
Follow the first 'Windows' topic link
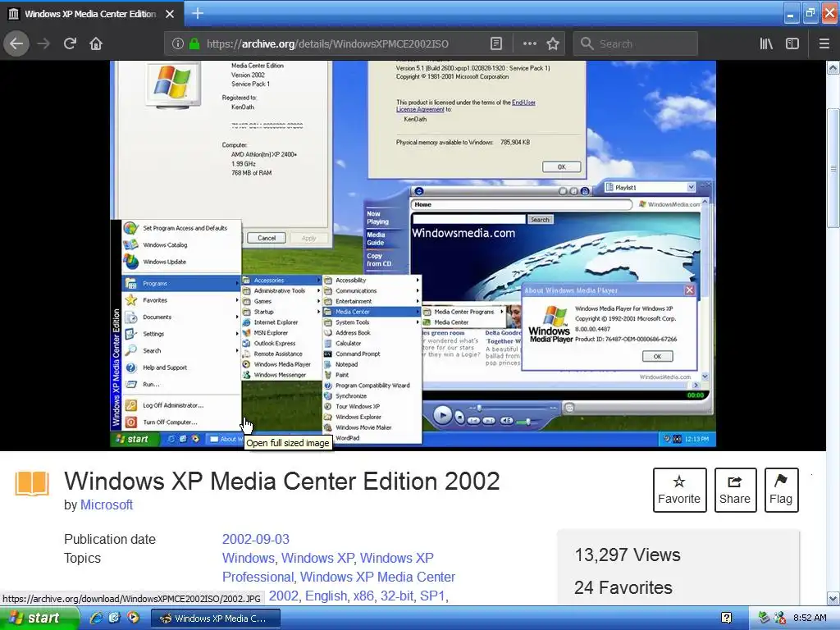coord(248,558)
